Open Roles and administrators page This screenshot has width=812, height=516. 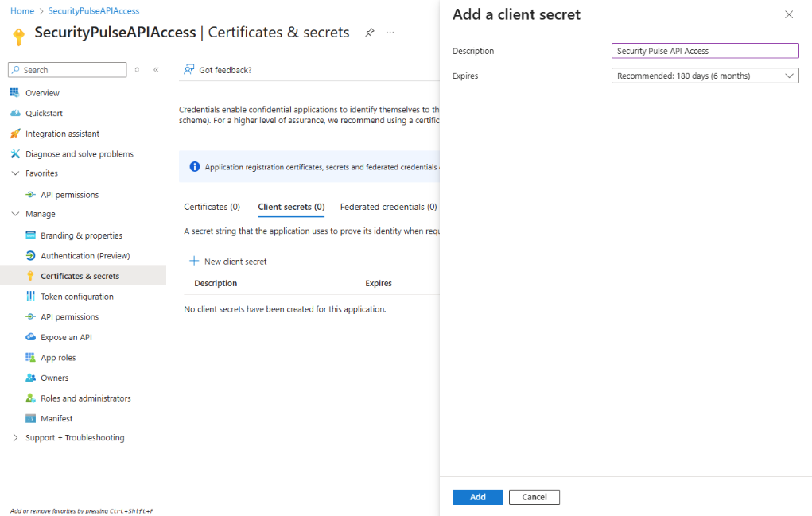(85, 398)
